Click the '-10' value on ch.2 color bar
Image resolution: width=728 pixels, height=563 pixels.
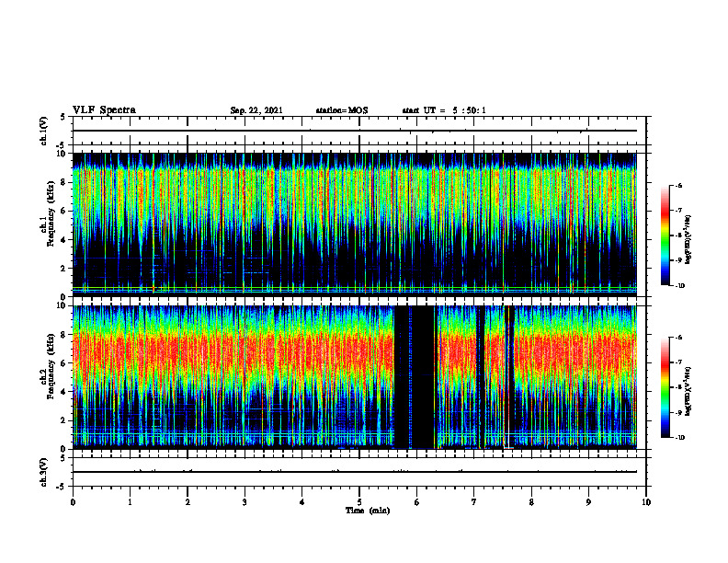(679, 438)
